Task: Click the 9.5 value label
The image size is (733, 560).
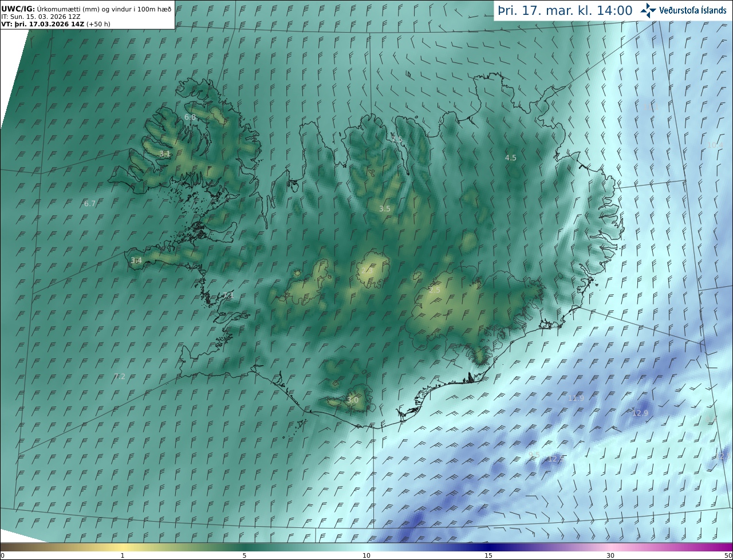Action: pyautogui.click(x=534, y=455)
